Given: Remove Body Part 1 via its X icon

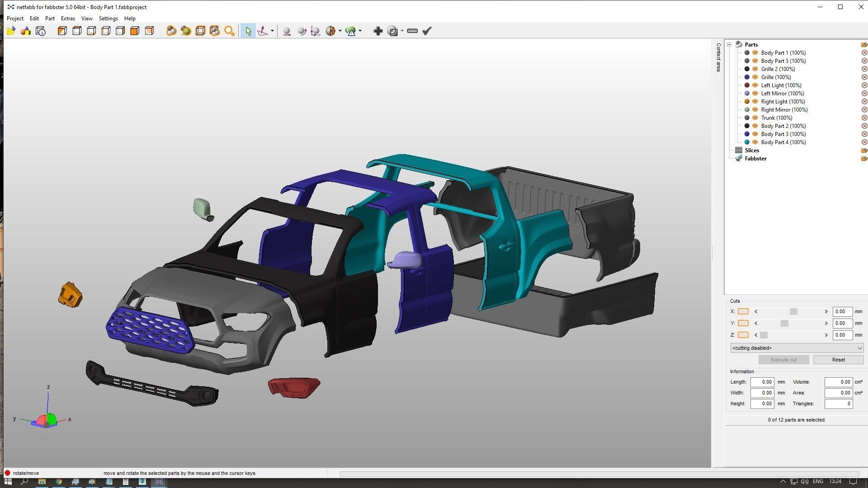Looking at the screenshot, I should 864,53.
